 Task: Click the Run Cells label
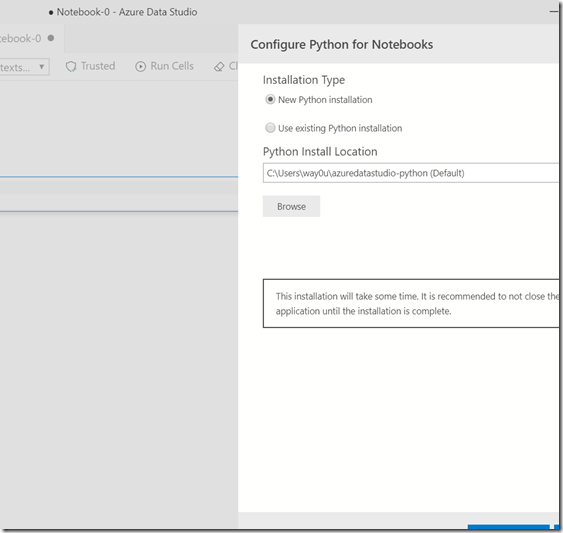pos(172,66)
